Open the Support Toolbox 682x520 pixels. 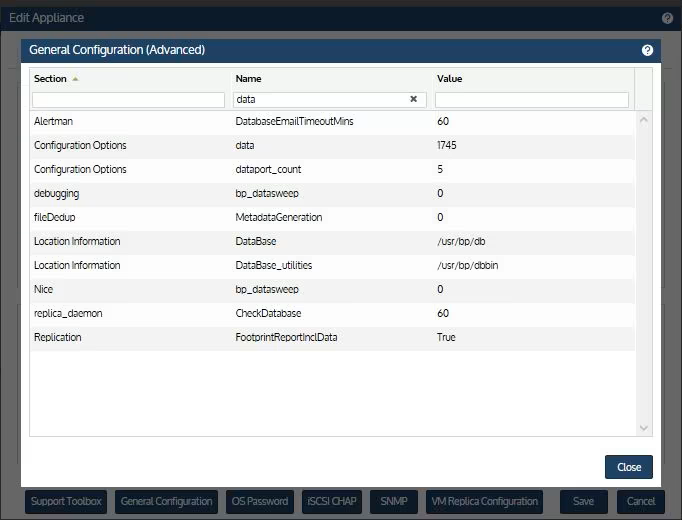coord(66,501)
